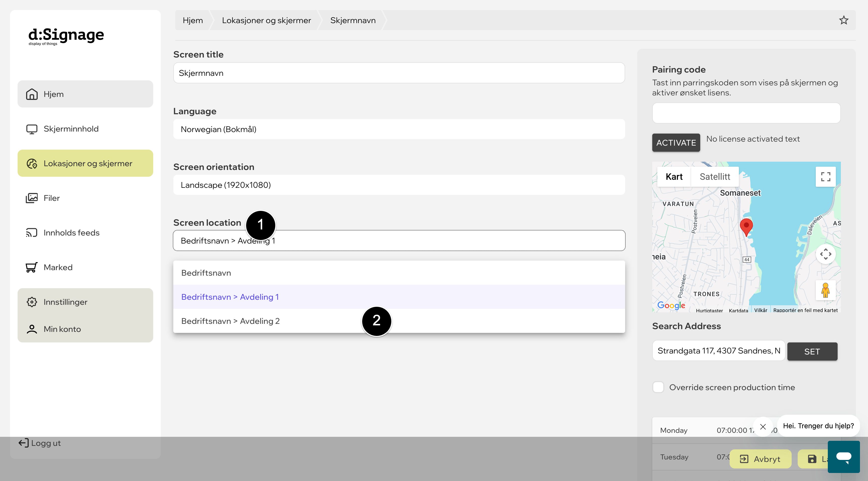Click the Pairing code input field
The width and height of the screenshot is (868, 481).
pyautogui.click(x=746, y=113)
